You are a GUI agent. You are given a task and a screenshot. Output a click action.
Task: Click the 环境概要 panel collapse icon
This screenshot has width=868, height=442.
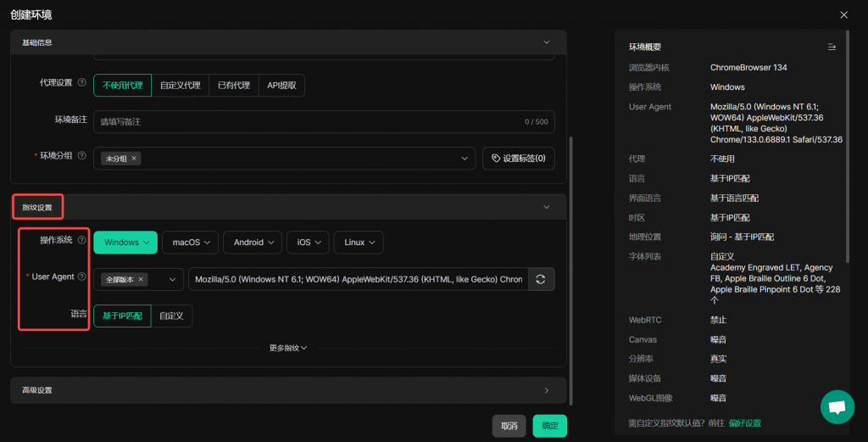click(832, 47)
